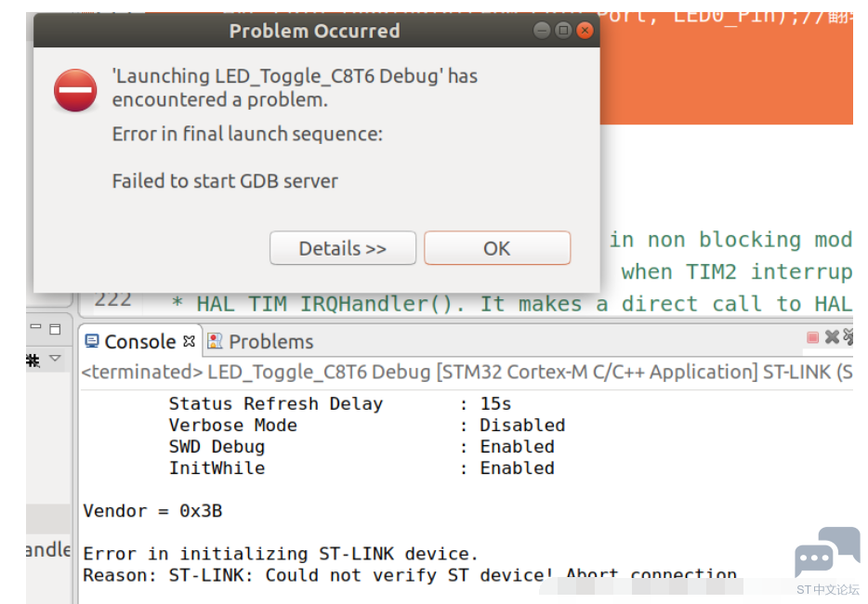
Task: Click the bug-like icon in left panel
Action: pos(33,361)
